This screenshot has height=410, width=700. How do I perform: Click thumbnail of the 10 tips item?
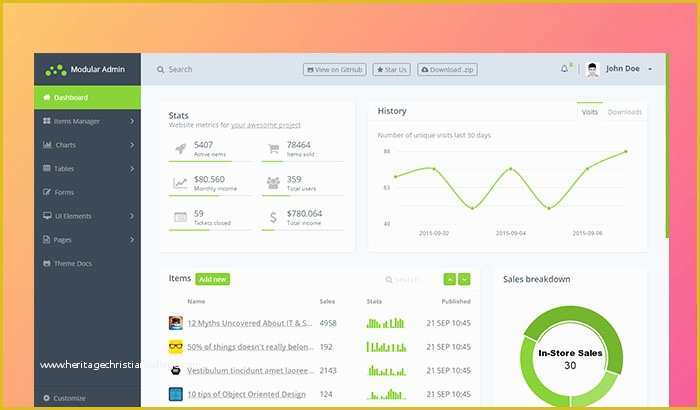[175, 394]
